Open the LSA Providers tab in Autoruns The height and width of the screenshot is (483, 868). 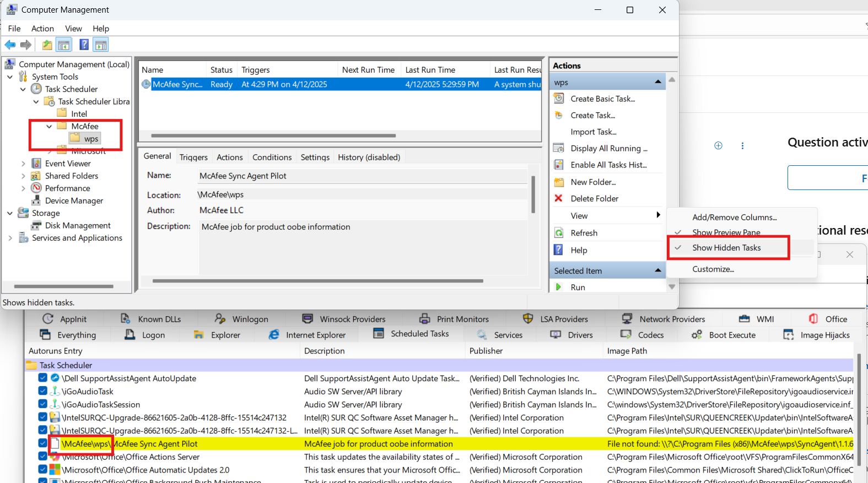555,319
